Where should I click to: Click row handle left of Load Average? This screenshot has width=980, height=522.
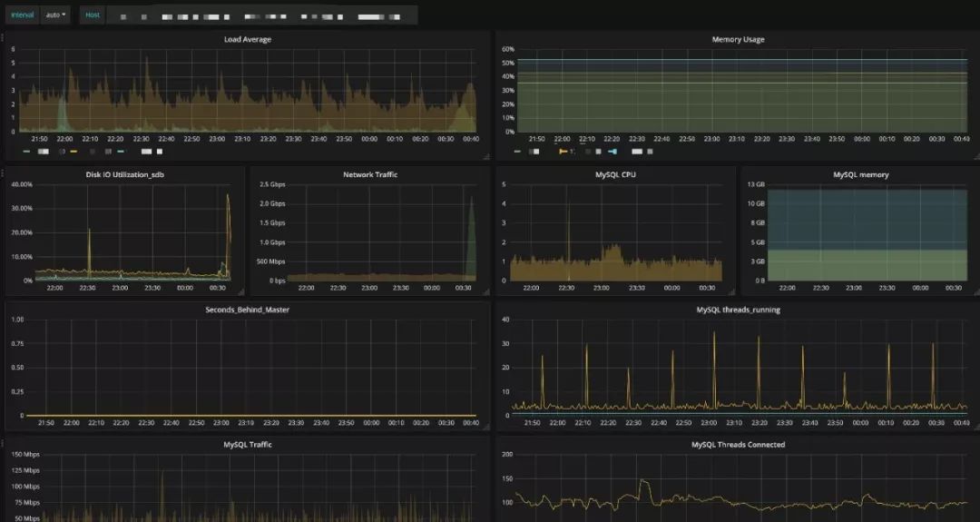coord(3,38)
